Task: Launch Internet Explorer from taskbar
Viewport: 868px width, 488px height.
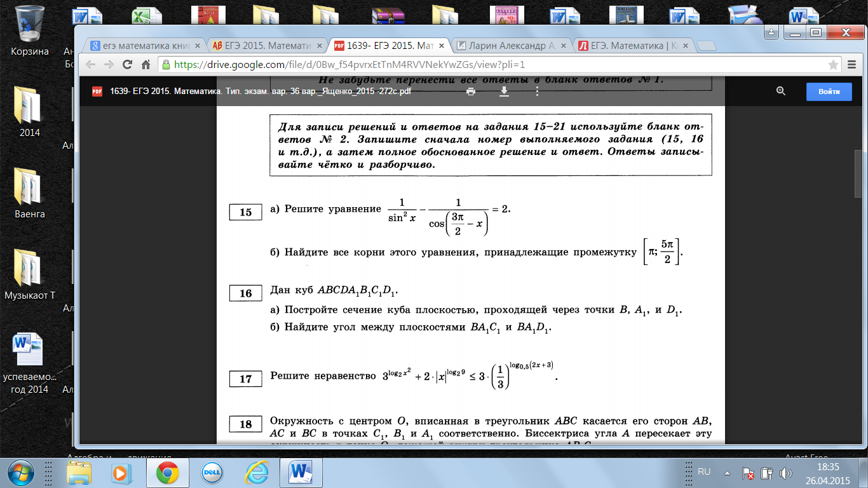Action: tap(255, 473)
